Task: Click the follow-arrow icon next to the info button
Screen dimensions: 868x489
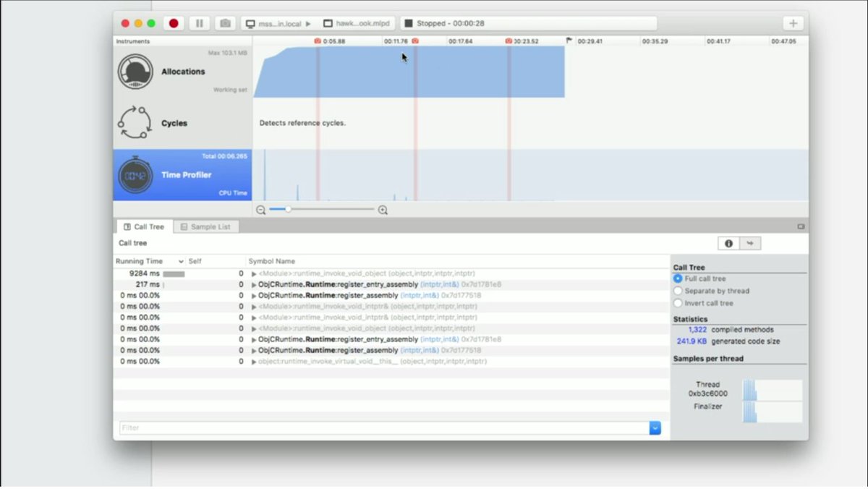Action: (x=750, y=243)
